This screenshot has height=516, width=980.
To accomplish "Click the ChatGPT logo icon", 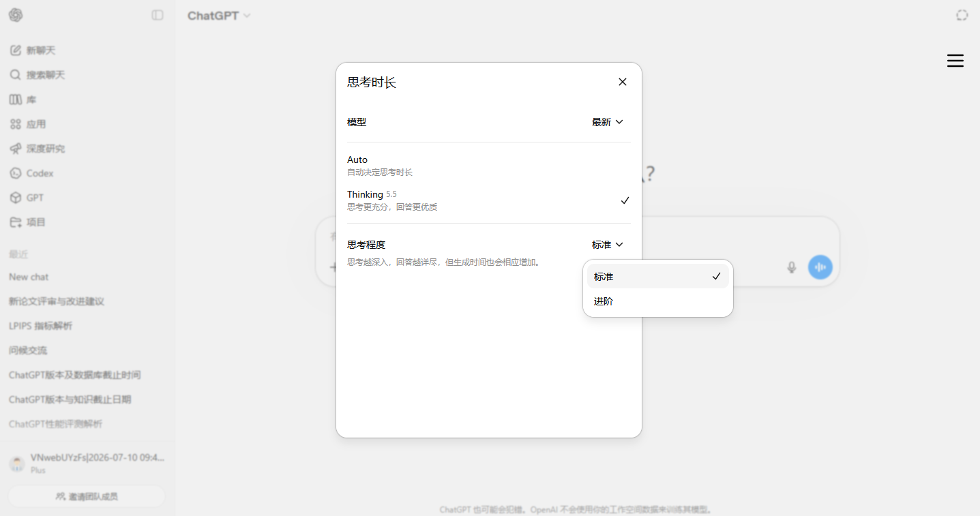I will tap(16, 15).
